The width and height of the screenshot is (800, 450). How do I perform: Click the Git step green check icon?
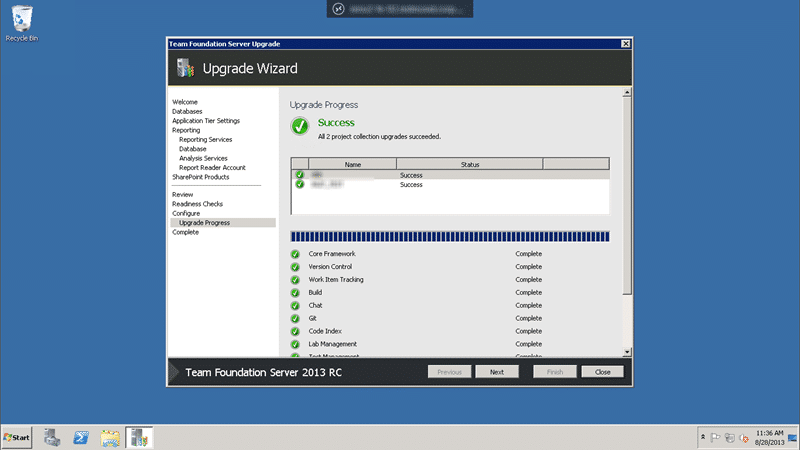[x=295, y=318]
